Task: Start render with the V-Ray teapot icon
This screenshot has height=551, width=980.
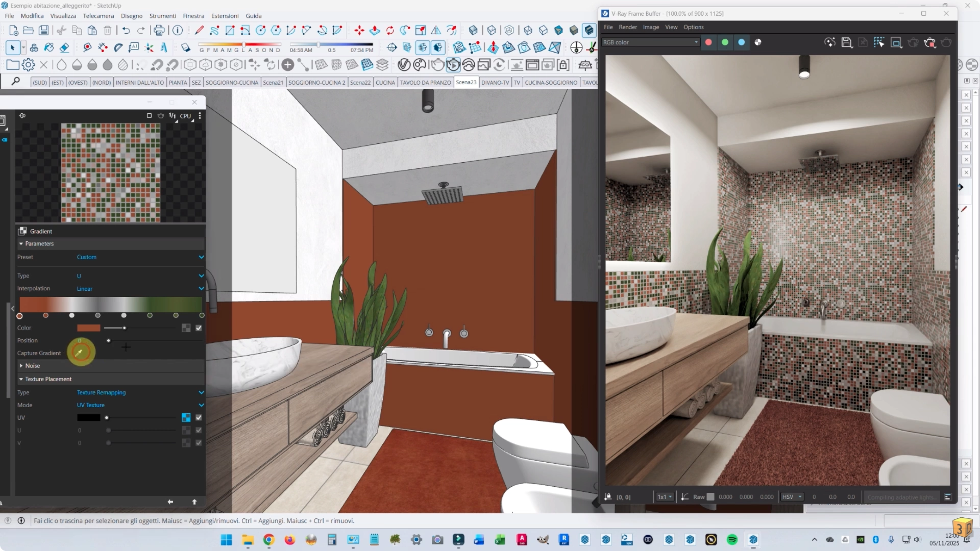Action: (x=437, y=65)
